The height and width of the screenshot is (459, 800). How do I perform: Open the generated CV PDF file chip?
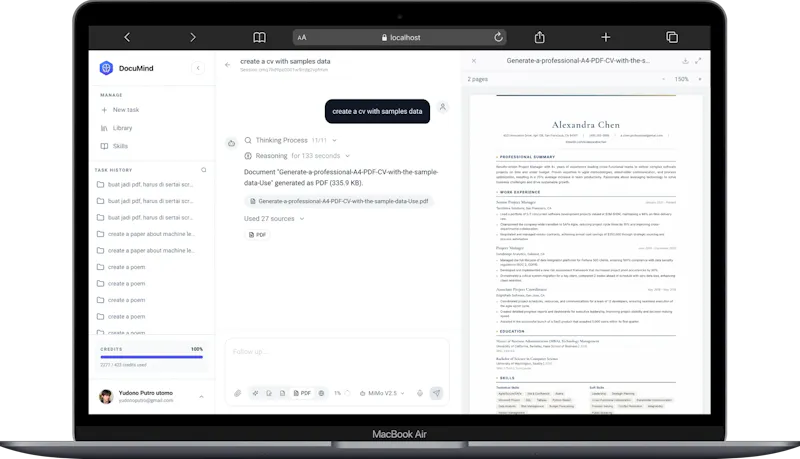(339, 201)
